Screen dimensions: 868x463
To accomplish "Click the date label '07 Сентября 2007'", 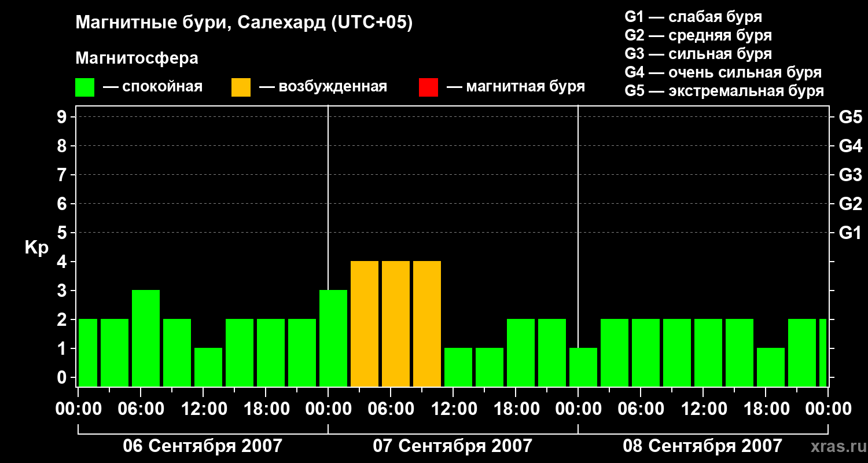I will click(x=453, y=446).
